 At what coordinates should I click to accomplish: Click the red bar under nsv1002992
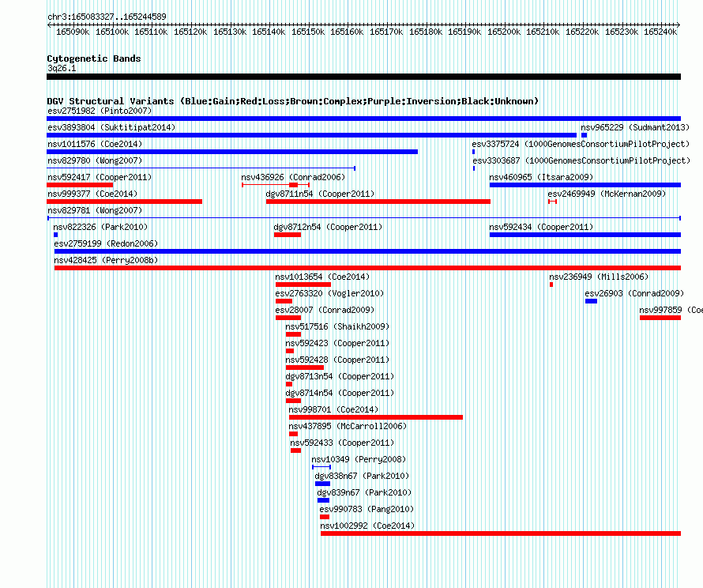[x=501, y=533]
